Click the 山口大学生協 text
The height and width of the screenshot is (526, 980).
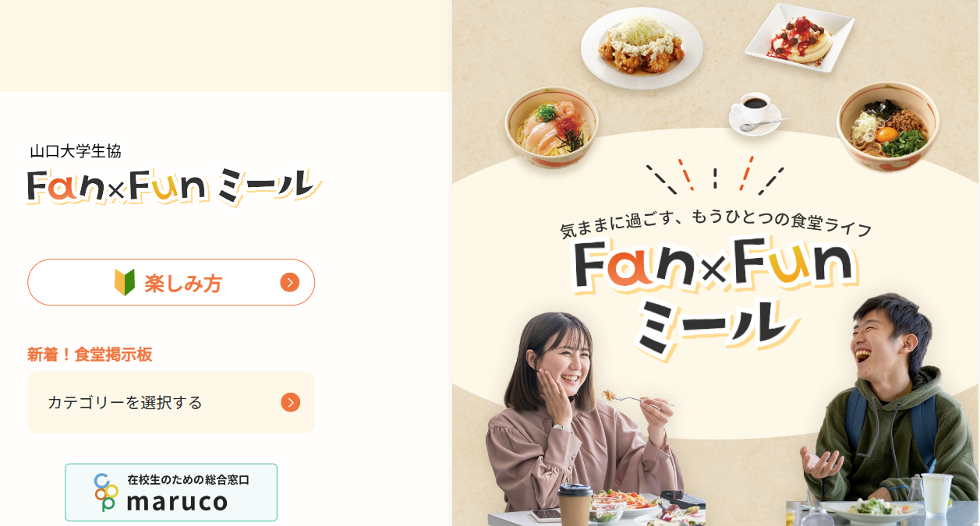coord(76,151)
